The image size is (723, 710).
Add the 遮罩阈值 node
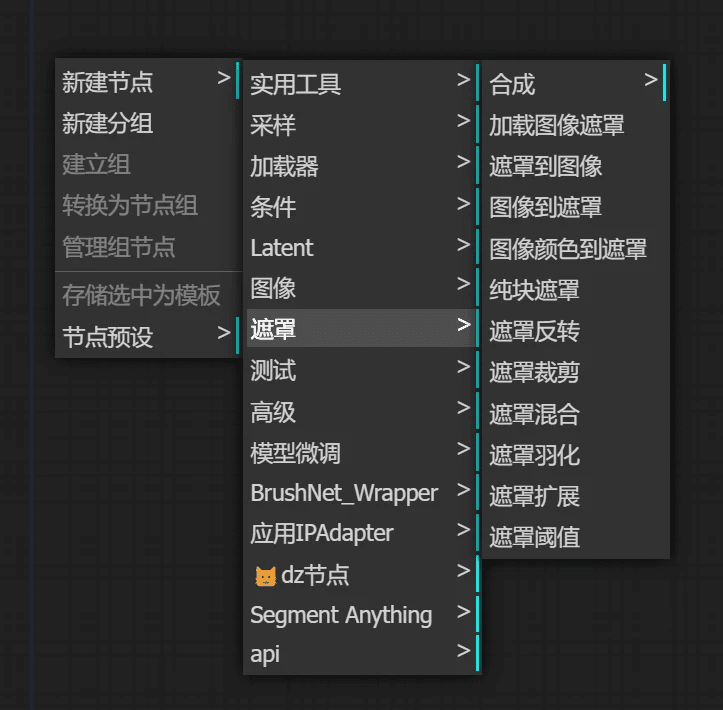click(x=576, y=537)
